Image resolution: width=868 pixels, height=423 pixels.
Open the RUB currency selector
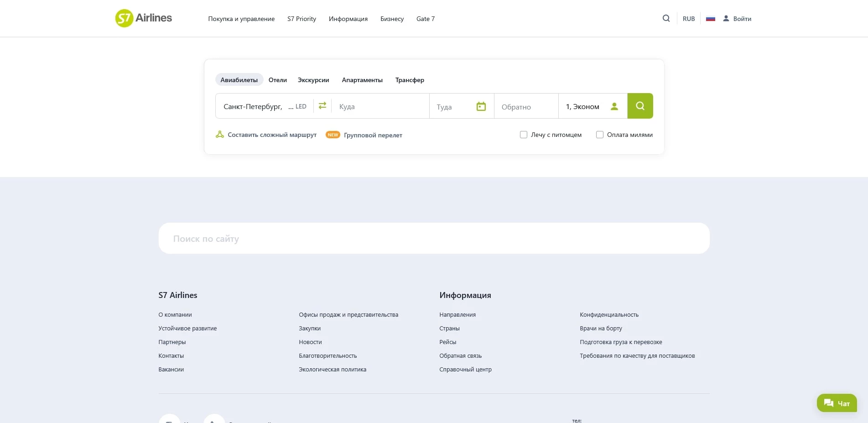pyautogui.click(x=688, y=19)
